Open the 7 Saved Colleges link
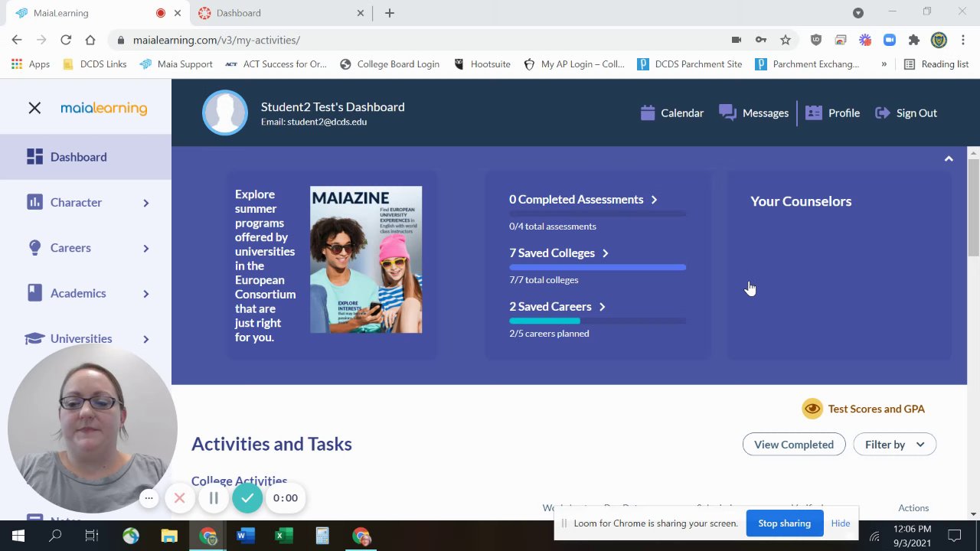The image size is (980, 551). [559, 253]
